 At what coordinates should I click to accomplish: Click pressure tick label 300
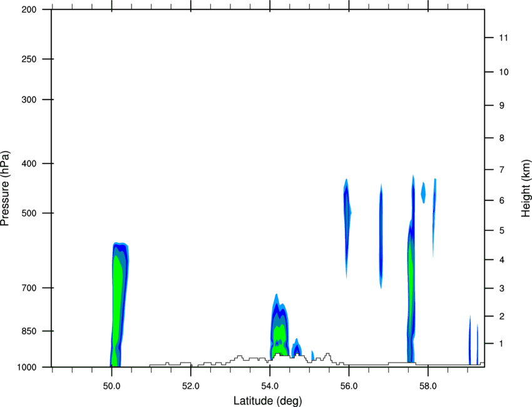[x=29, y=100]
